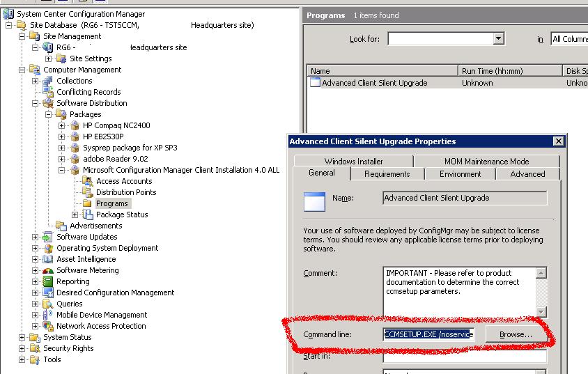Viewport: 588px width, 374px height.
Task: Click the Tools folder icon
Action: click(x=35, y=359)
